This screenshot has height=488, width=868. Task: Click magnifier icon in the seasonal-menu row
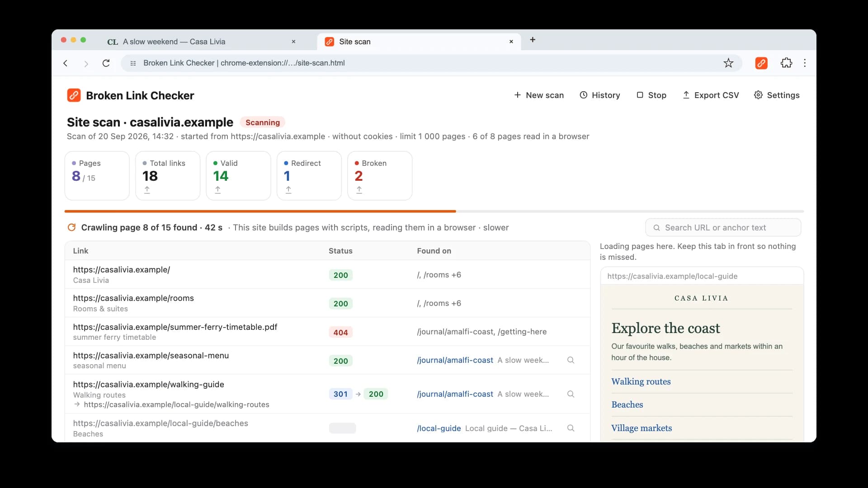pyautogui.click(x=571, y=360)
